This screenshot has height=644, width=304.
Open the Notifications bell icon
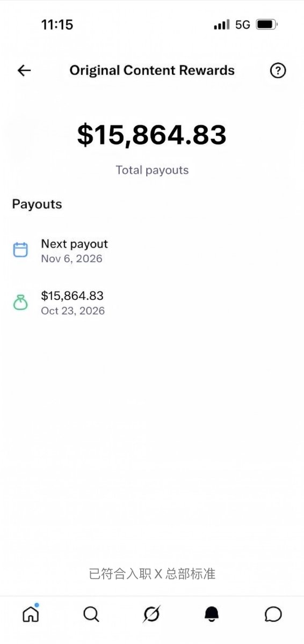(212, 614)
